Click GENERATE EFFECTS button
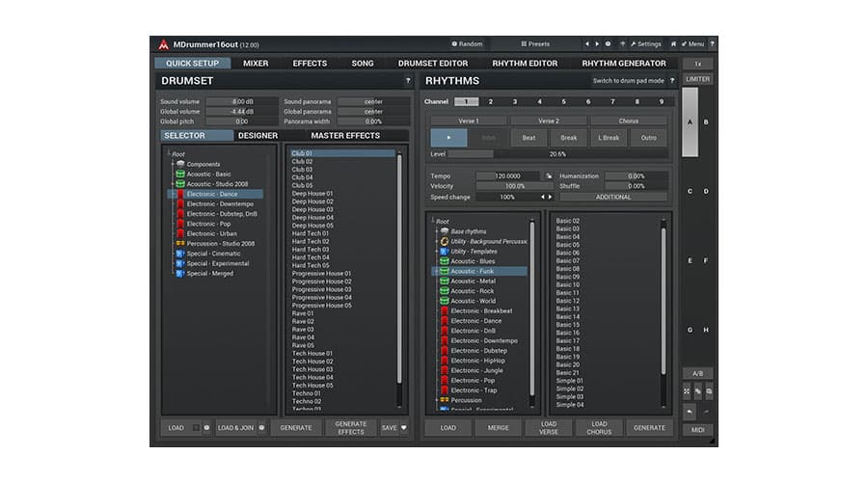 coord(350,428)
